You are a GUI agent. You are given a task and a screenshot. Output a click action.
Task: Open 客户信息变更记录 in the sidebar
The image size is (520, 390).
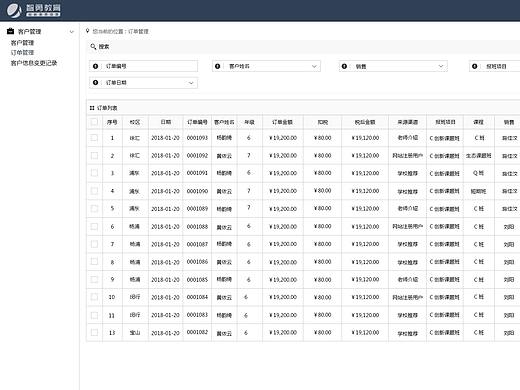(x=34, y=63)
